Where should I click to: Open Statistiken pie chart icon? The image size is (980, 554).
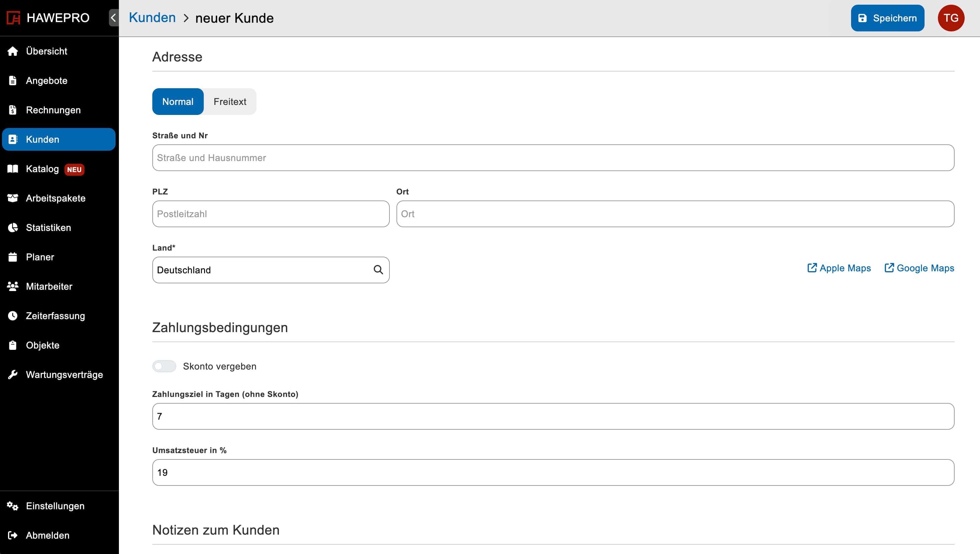pyautogui.click(x=13, y=228)
